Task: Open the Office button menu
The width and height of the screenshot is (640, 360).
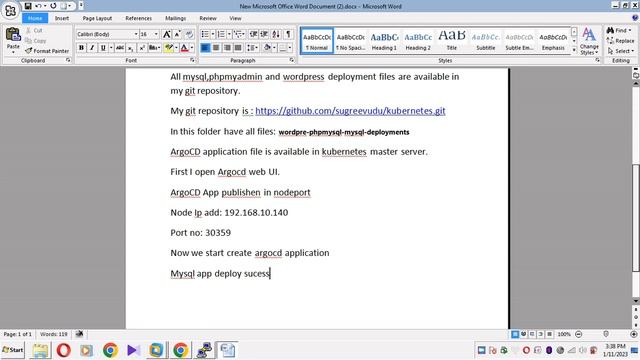Action: [10, 10]
